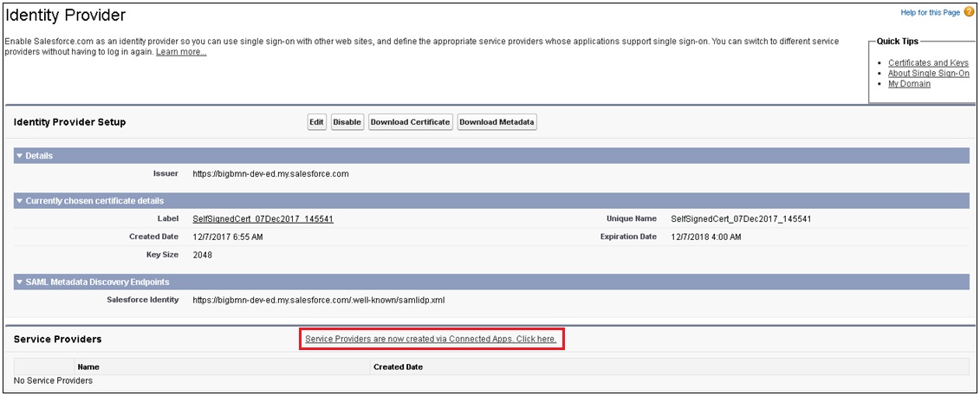The image size is (980, 396).
Task: Click the Identity Provider Setup heading
Action: coord(69,122)
